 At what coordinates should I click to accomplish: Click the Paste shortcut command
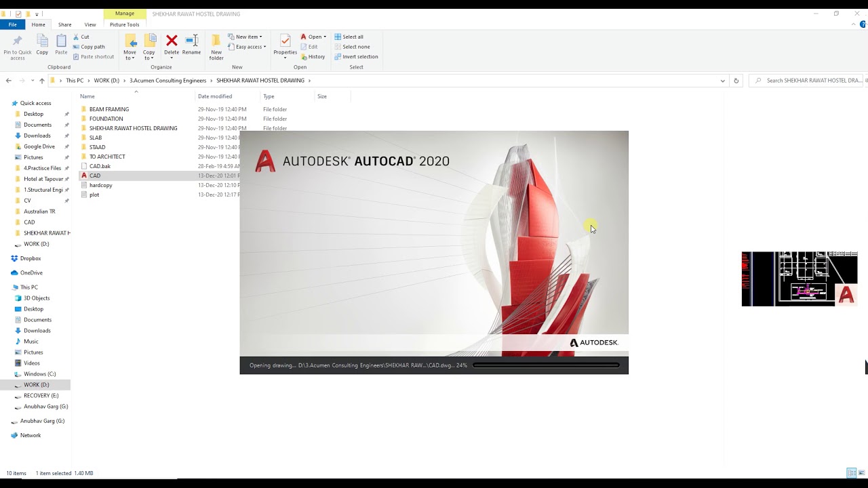[93, 57]
